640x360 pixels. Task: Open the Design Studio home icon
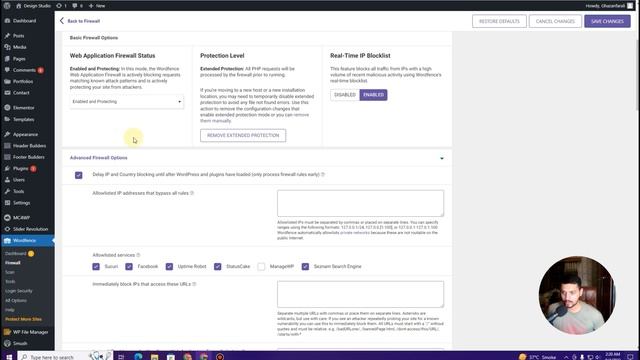18,6
